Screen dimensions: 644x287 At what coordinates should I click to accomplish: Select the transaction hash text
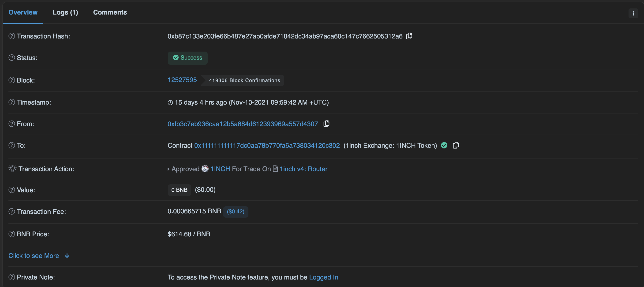[x=285, y=36]
